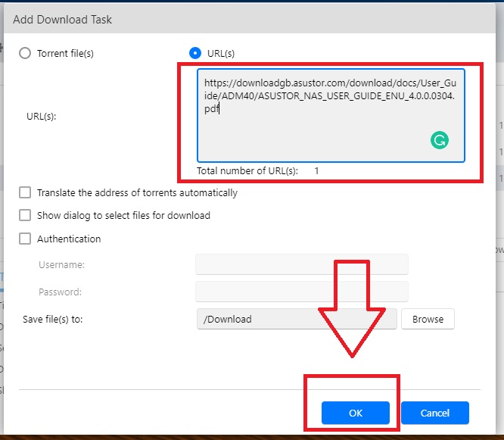Click inside the URL(s) text area
The width and height of the screenshot is (504, 440).
click(x=318, y=125)
